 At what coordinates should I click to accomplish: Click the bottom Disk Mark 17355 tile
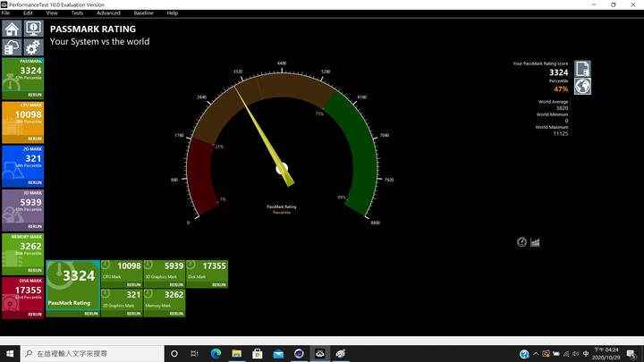pyautogui.click(x=207, y=274)
